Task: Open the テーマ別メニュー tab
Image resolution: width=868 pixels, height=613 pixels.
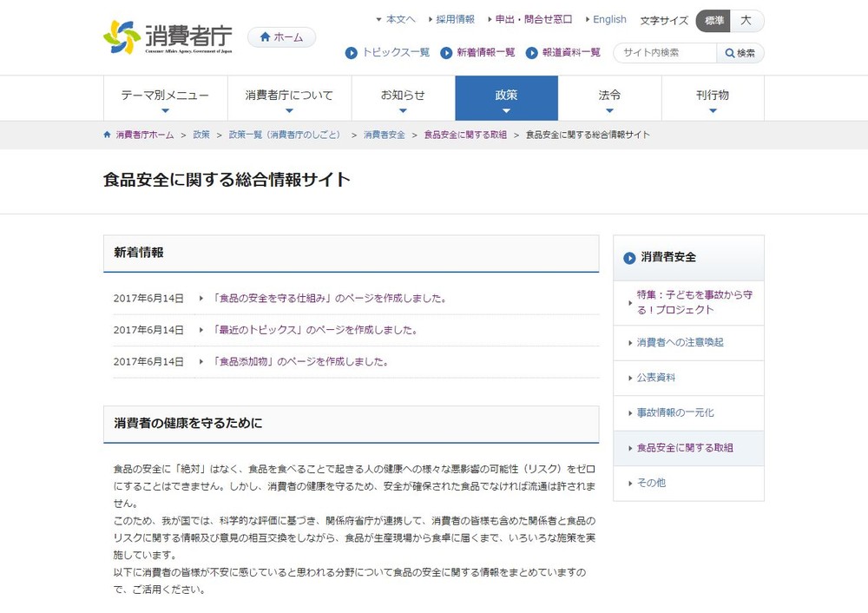Action: 167,97
